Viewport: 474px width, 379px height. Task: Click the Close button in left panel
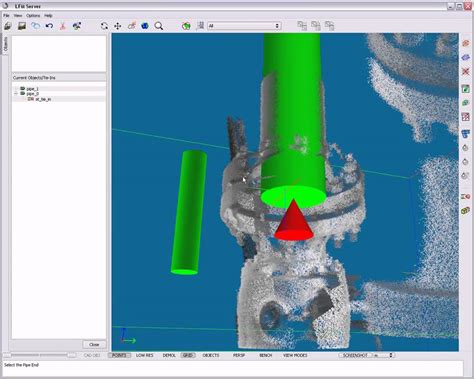point(94,344)
